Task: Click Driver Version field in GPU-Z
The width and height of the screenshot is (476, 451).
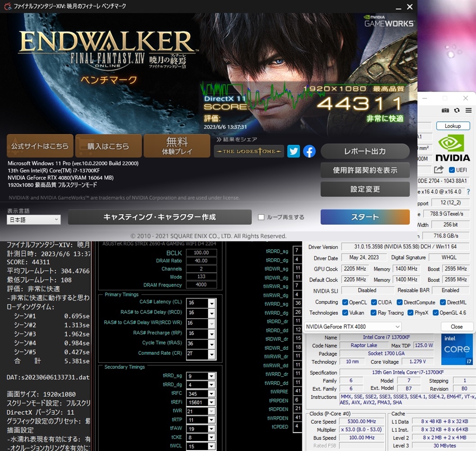Action: click(x=405, y=247)
